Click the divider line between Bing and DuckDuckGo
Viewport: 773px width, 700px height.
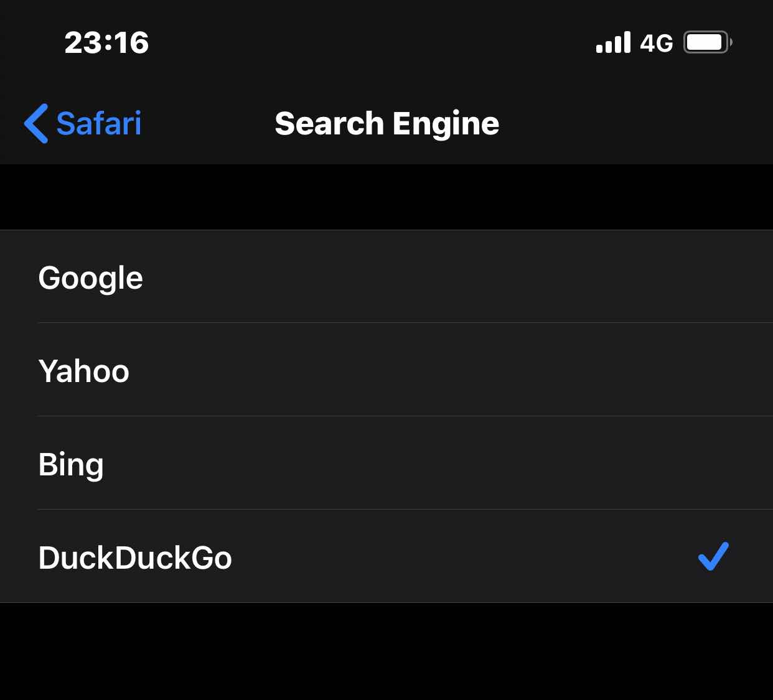pos(405,510)
